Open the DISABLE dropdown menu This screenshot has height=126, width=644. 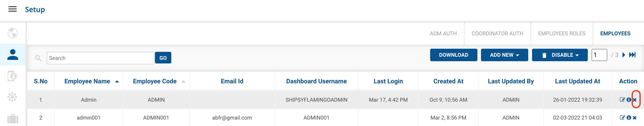560,55
